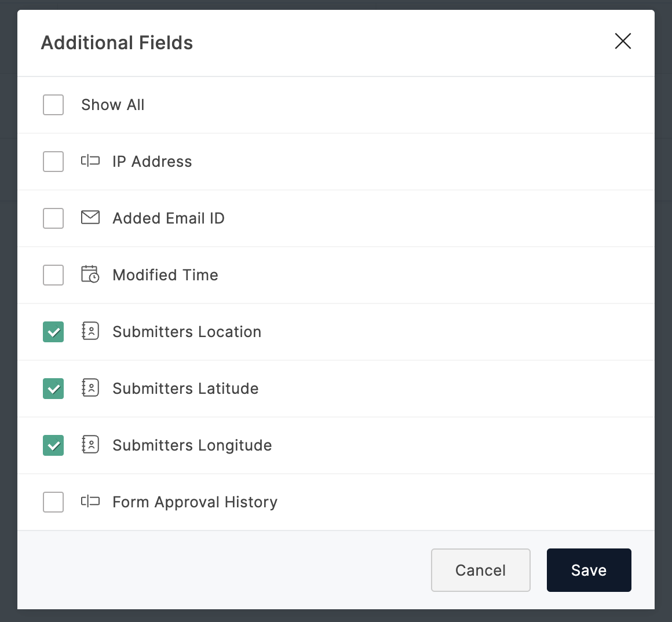This screenshot has width=672, height=622.
Task: Click the contact book icon beside Submitters Latitude
Action: click(x=90, y=387)
